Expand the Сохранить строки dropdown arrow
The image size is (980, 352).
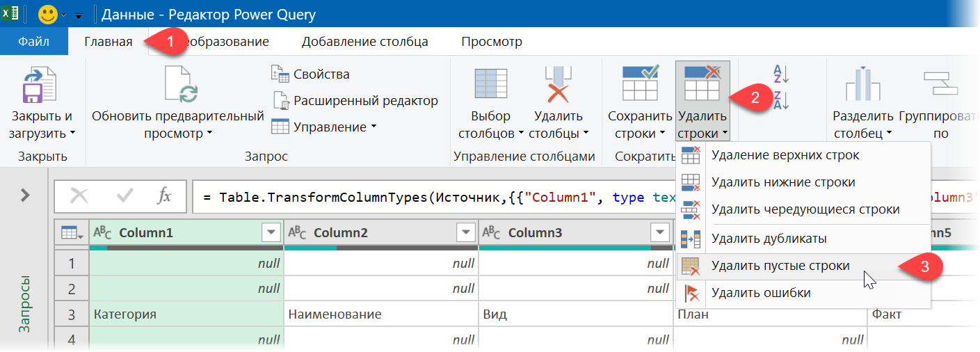click(x=661, y=134)
